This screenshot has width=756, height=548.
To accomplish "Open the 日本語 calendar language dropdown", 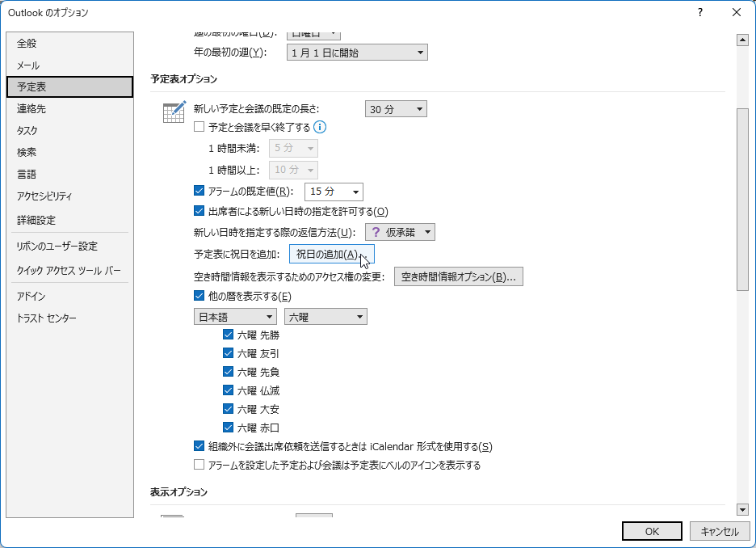I will [x=235, y=317].
